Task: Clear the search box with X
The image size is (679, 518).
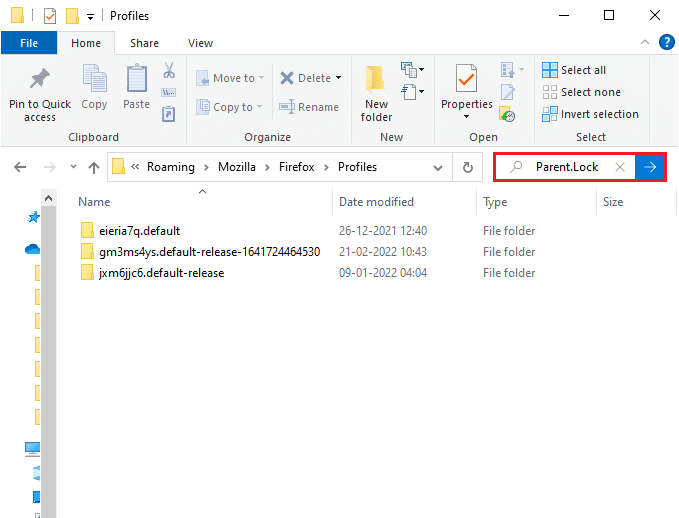Action: (620, 167)
